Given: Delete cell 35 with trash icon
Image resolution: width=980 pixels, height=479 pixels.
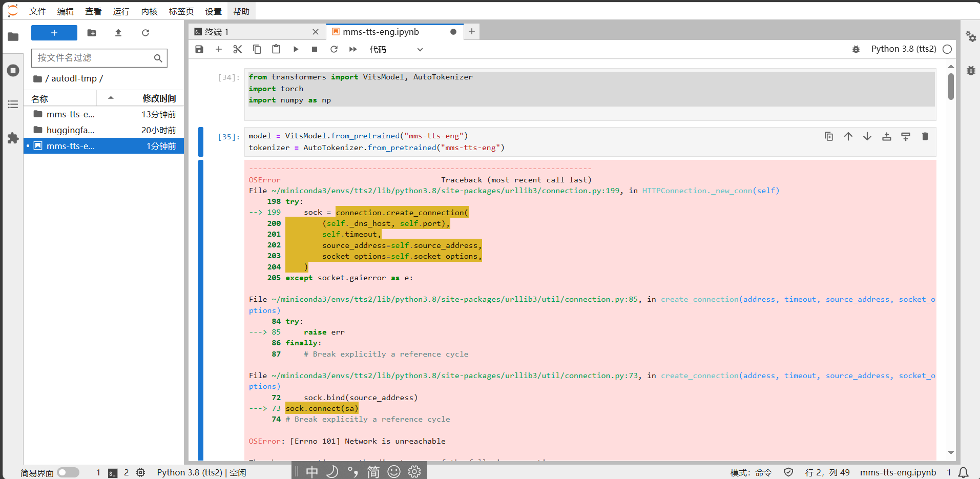Looking at the screenshot, I should pos(925,136).
